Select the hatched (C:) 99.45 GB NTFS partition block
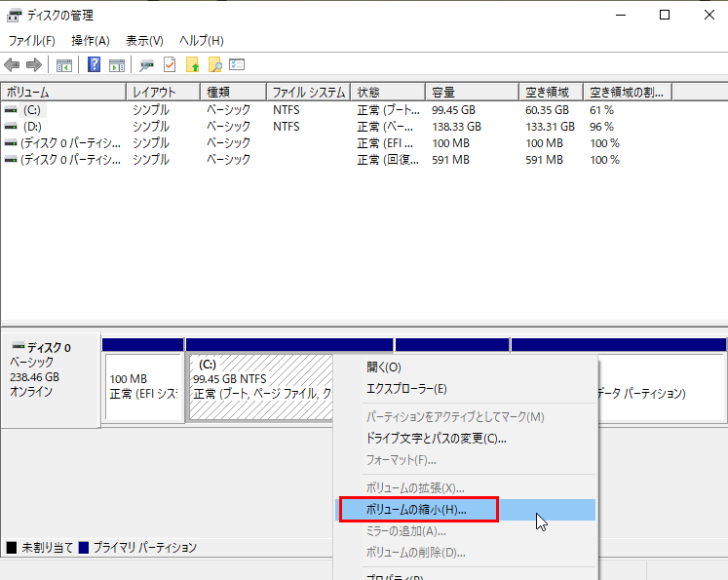 pos(261,387)
